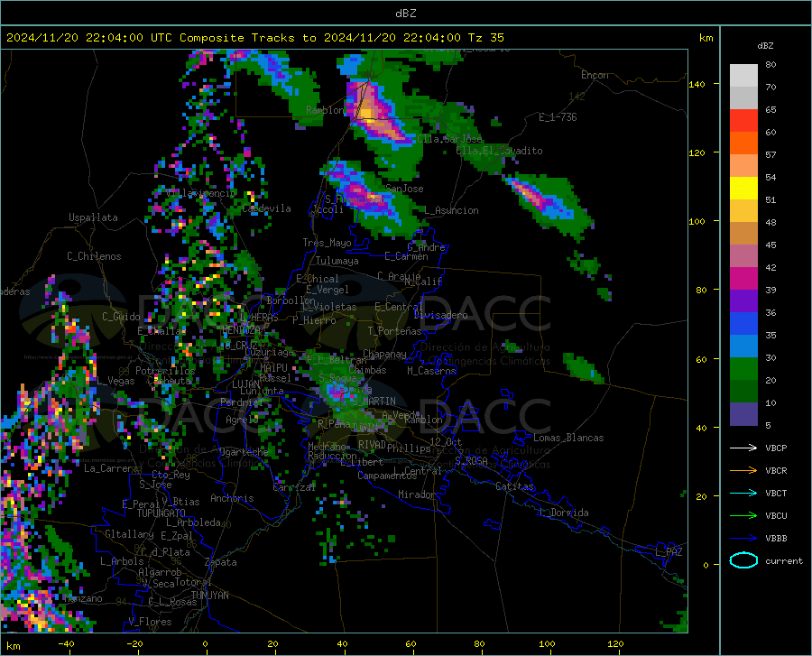Image resolution: width=812 pixels, height=656 pixels.
Task: Click the Ugarteche place label
Action: pyautogui.click(x=244, y=452)
